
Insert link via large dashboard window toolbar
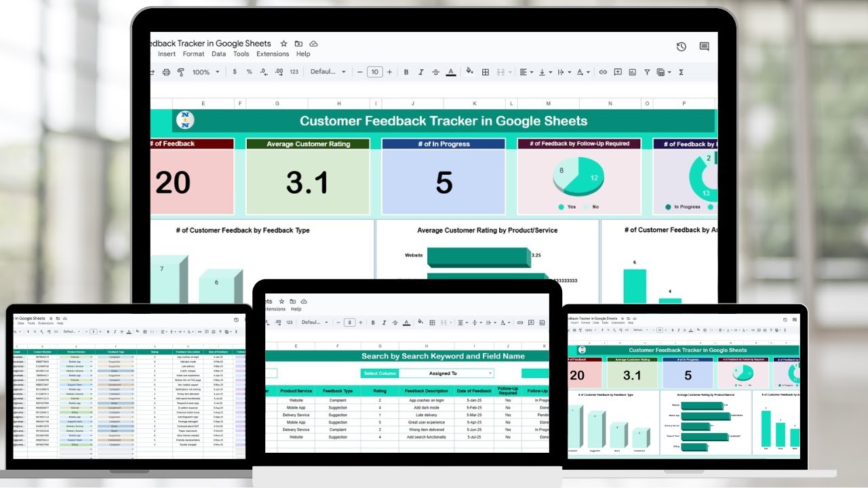tap(603, 72)
